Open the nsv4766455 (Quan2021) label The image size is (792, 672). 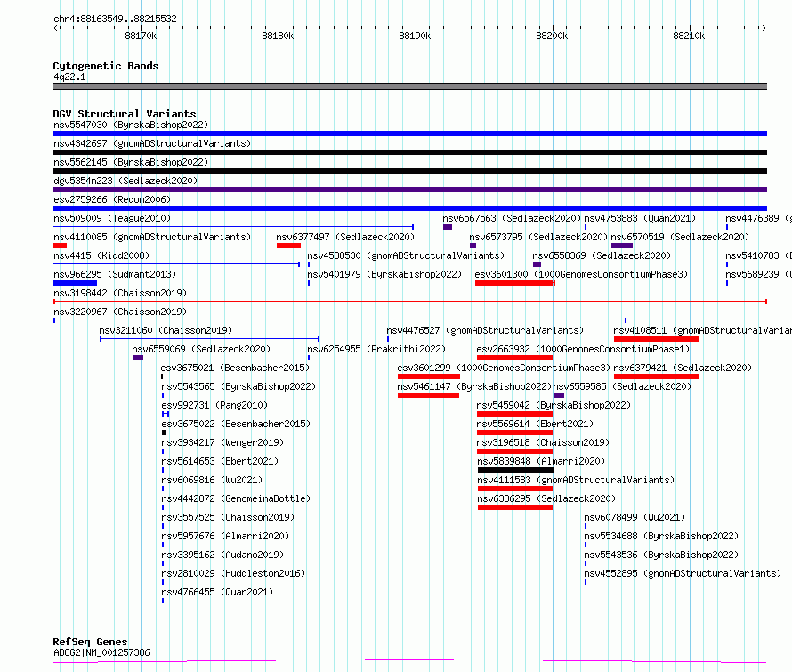(x=217, y=592)
